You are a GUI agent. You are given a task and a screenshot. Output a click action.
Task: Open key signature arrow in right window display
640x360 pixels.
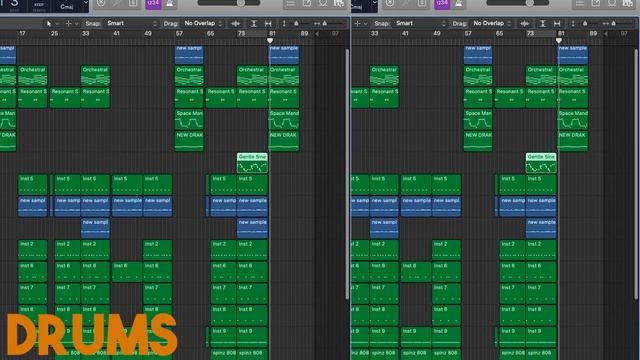click(374, 3)
